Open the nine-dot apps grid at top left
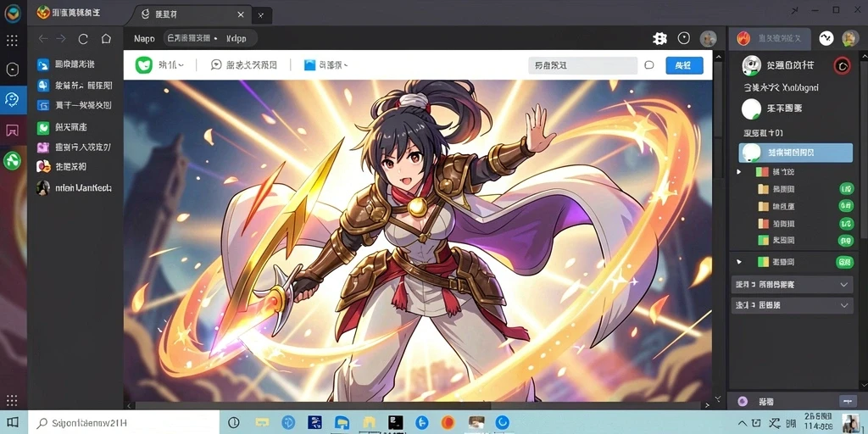 (x=12, y=40)
